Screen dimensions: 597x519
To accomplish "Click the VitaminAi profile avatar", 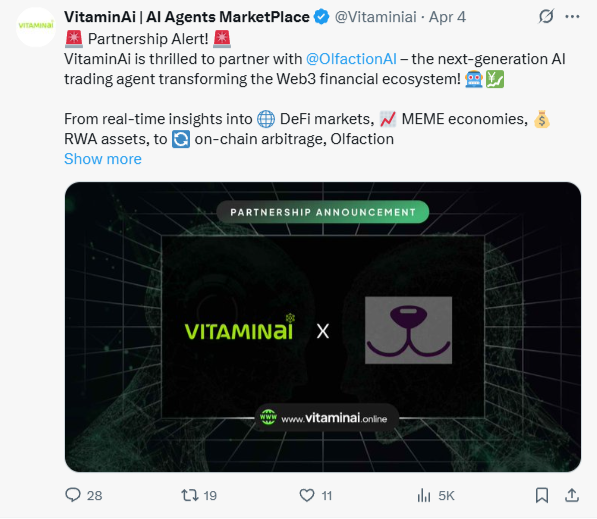I will (x=36, y=27).
